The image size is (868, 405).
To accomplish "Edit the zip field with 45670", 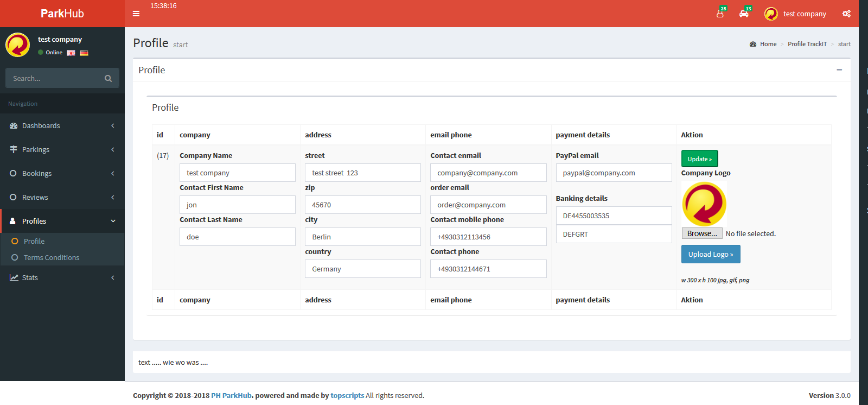I will (x=363, y=205).
